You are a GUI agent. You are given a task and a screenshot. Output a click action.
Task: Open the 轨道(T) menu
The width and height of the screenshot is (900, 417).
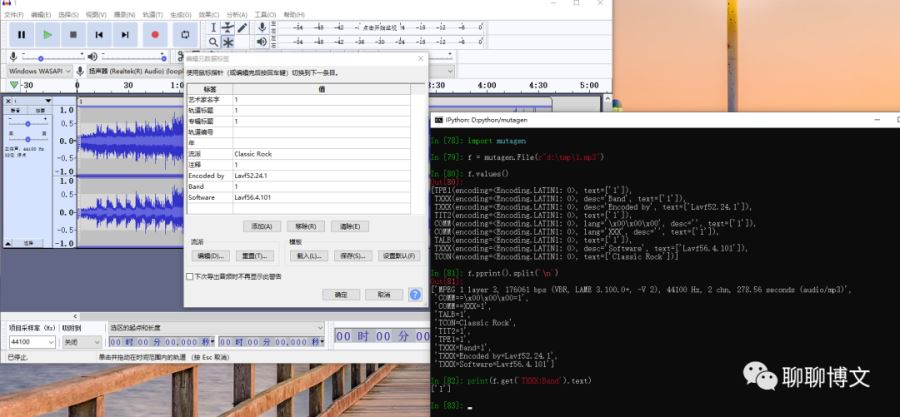coord(152,14)
